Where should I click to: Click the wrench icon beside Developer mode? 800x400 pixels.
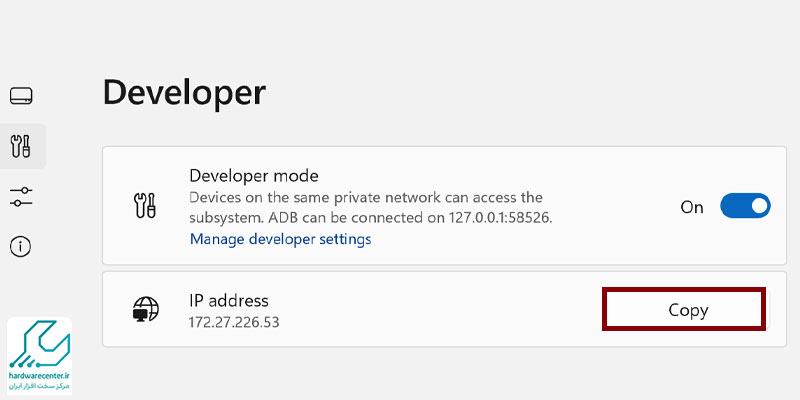(145, 207)
